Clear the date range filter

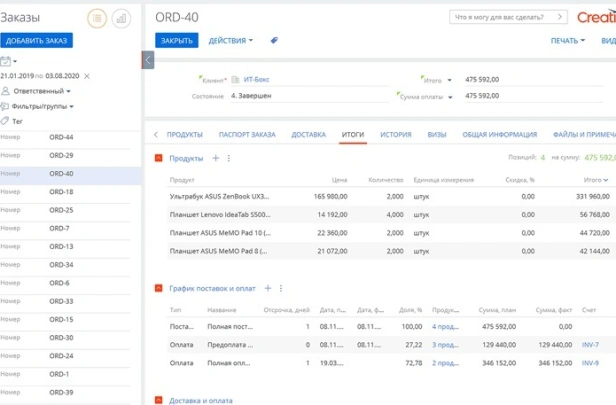click(x=87, y=76)
